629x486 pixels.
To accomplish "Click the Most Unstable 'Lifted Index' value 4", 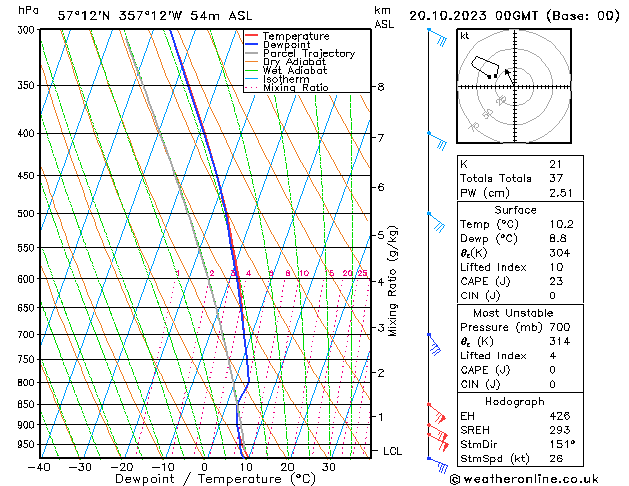I will (x=553, y=356).
